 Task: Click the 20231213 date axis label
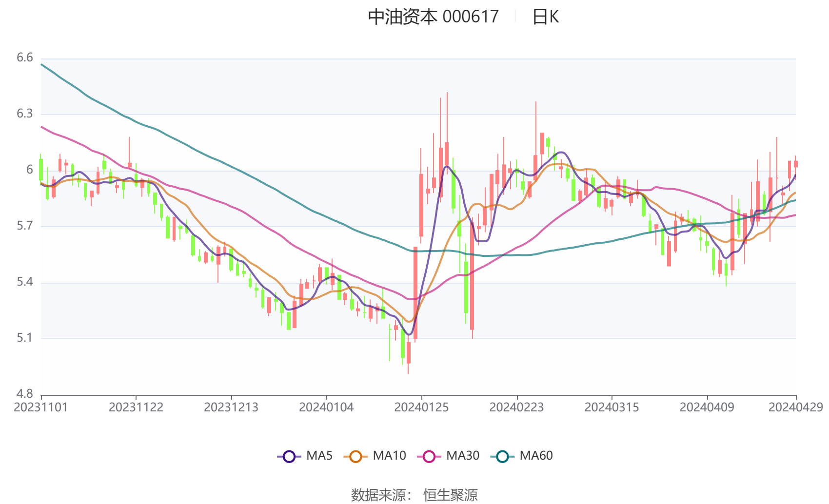pos(231,407)
